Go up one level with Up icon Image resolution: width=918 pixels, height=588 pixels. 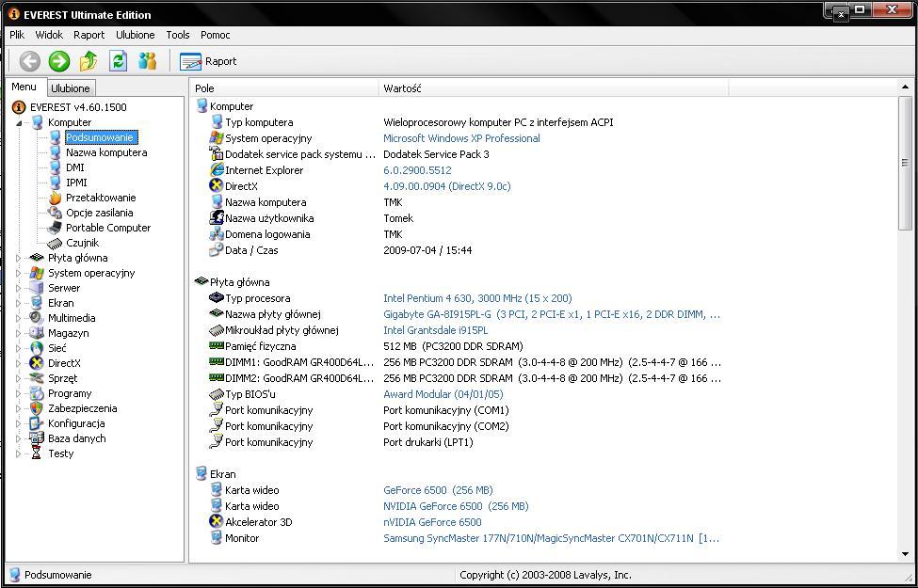(x=89, y=61)
